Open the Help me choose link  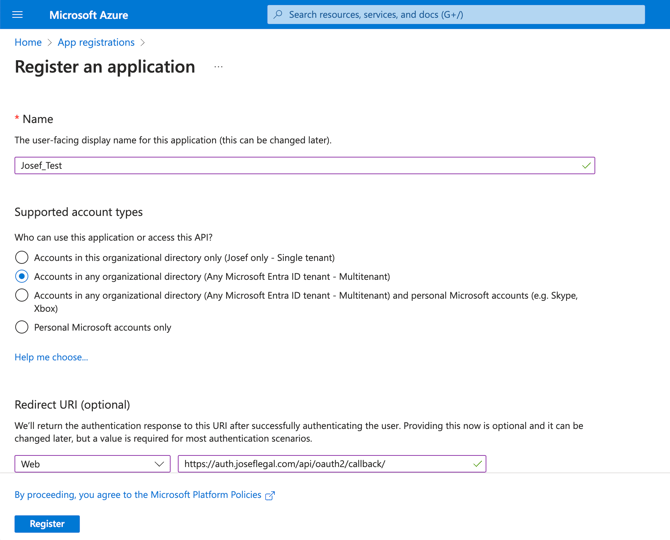pos(51,357)
